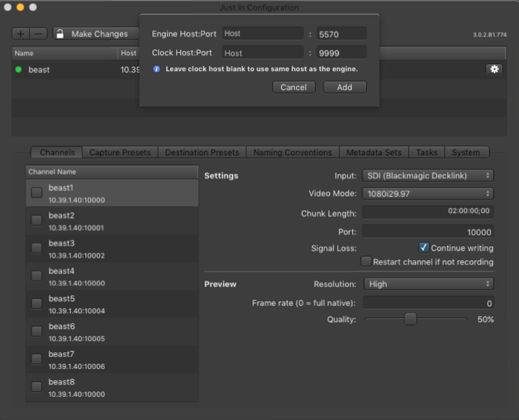519x420 pixels.
Task: Open the Input dropdown SDI Blackmagic Decklink
Action: point(428,175)
